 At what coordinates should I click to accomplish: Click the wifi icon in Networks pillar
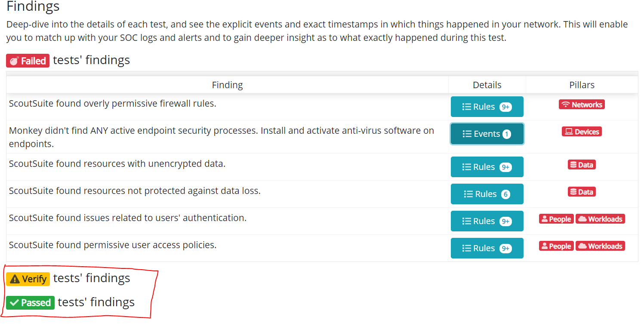(566, 105)
